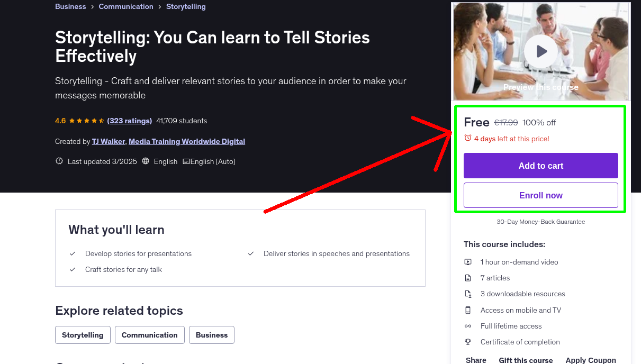Go to Communication breadcrumb category
The width and height of the screenshot is (641, 364).
click(126, 7)
